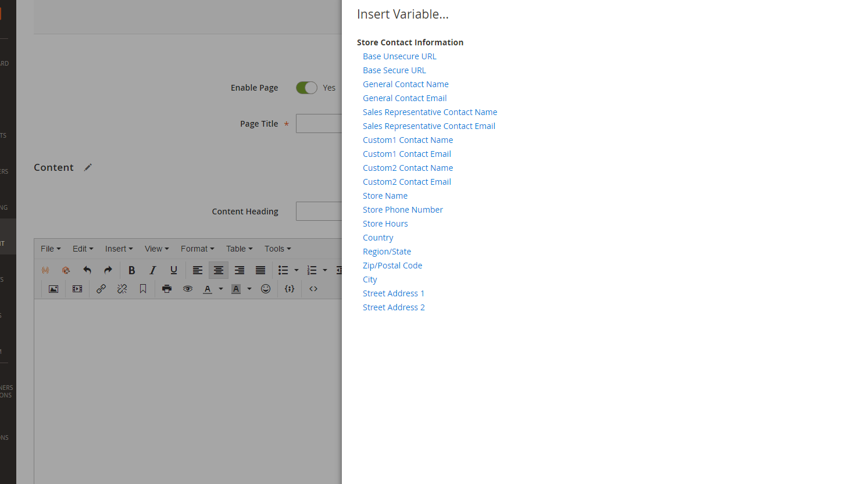
Task: Choose Sales Representative Contact Name
Action: pos(430,112)
